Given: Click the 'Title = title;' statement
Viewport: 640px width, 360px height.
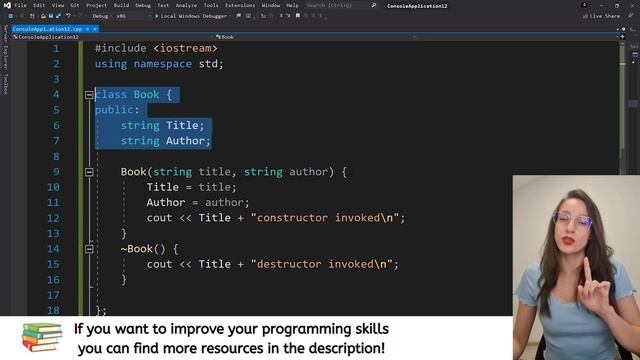Looking at the screenshot, I should point(191,187).
